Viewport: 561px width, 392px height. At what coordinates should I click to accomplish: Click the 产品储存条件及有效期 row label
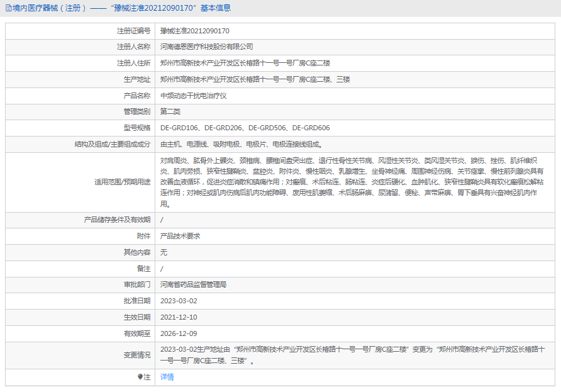(x=117, y=220)
